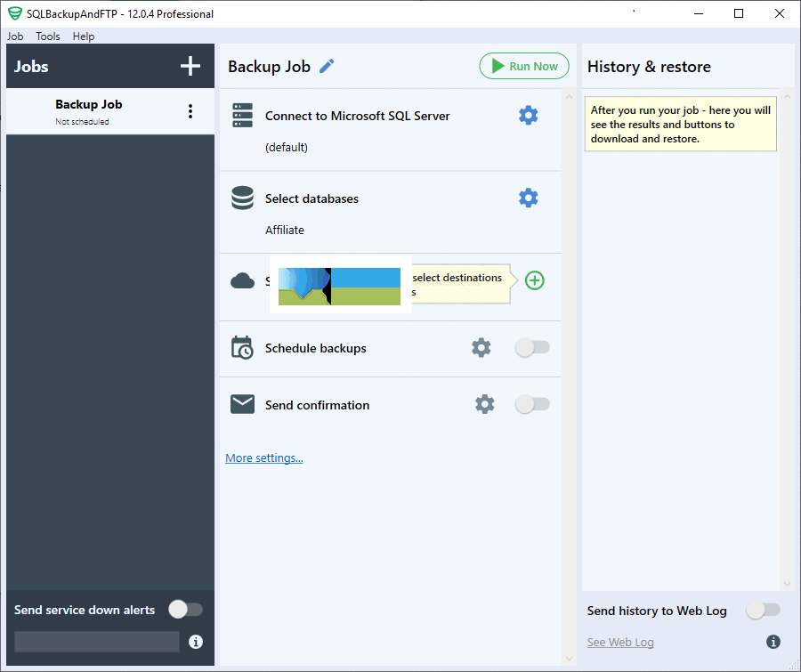This screenshot has height=672, width=801.
Task: Click the (default) server name text
Action: [x=287, y=147]
